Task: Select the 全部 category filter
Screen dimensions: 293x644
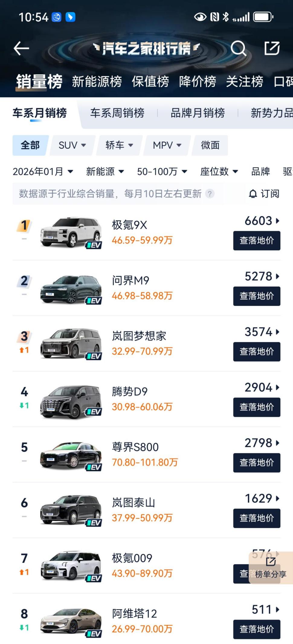Action: tap(30, 145)
